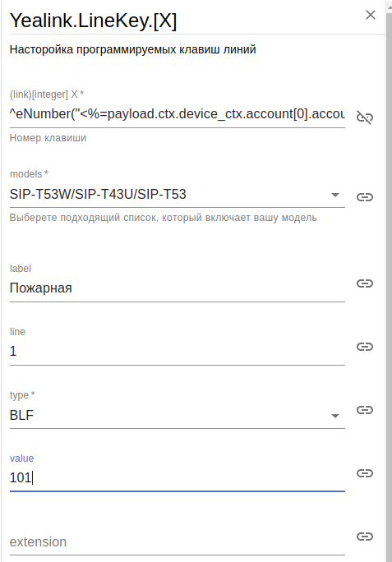Toggle link icon beside extension field
392x562 pixels.
tap(365, 537)
